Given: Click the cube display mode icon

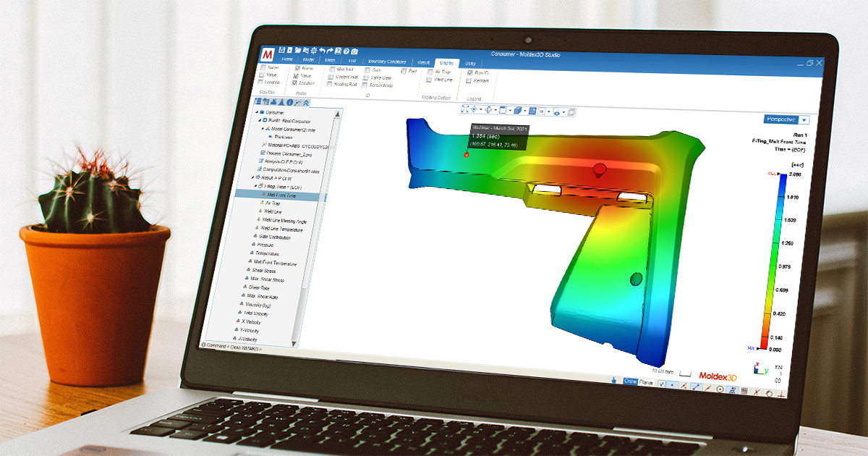Looking at the screenshot, I should coord(518,111).
